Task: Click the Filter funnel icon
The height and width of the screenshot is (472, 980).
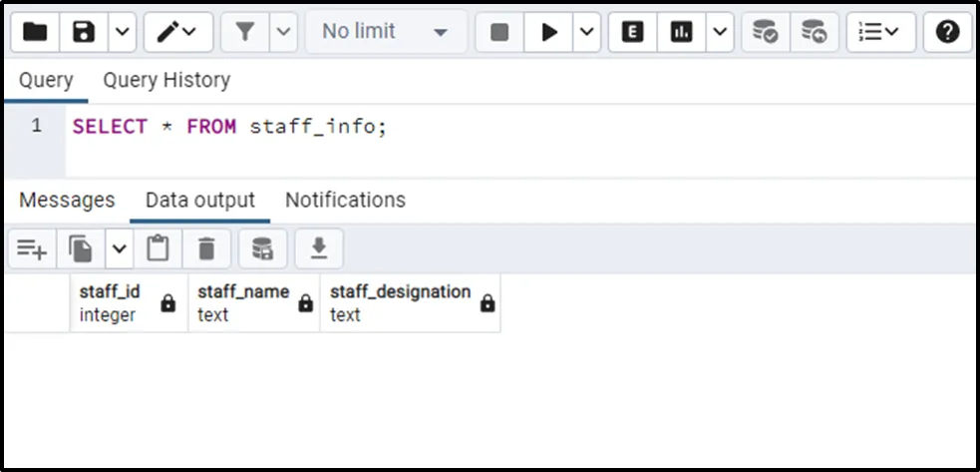Action: (245, 32)
